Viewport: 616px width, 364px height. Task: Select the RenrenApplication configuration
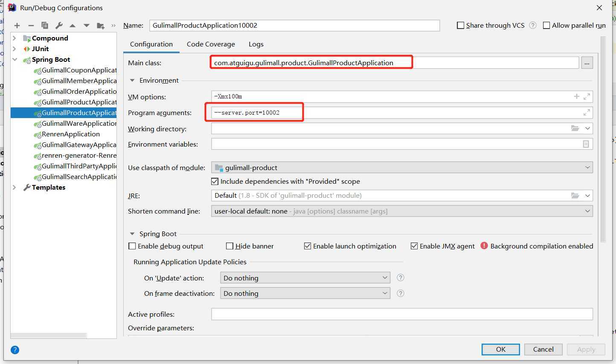[67, 134]
